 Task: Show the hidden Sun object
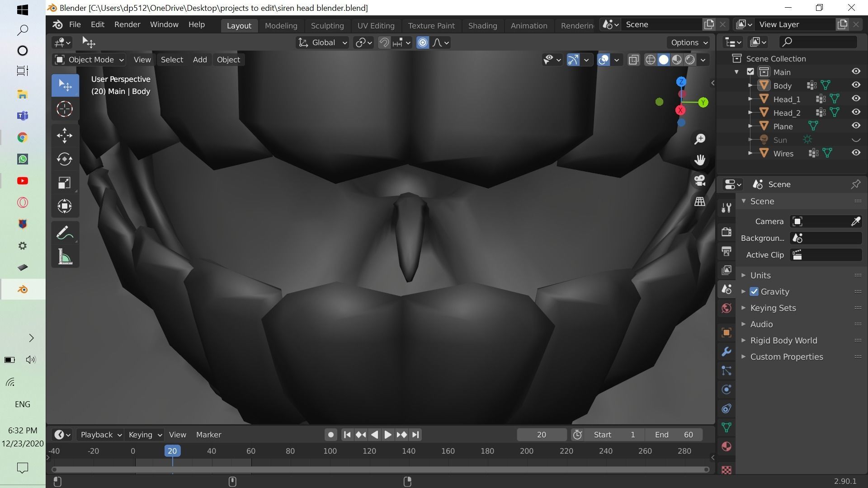point(856,140)
